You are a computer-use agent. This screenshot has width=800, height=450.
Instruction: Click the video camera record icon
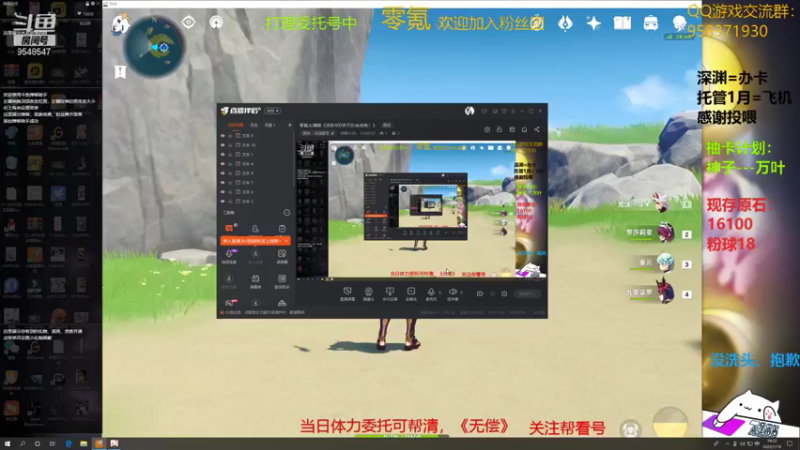[480, 294]
